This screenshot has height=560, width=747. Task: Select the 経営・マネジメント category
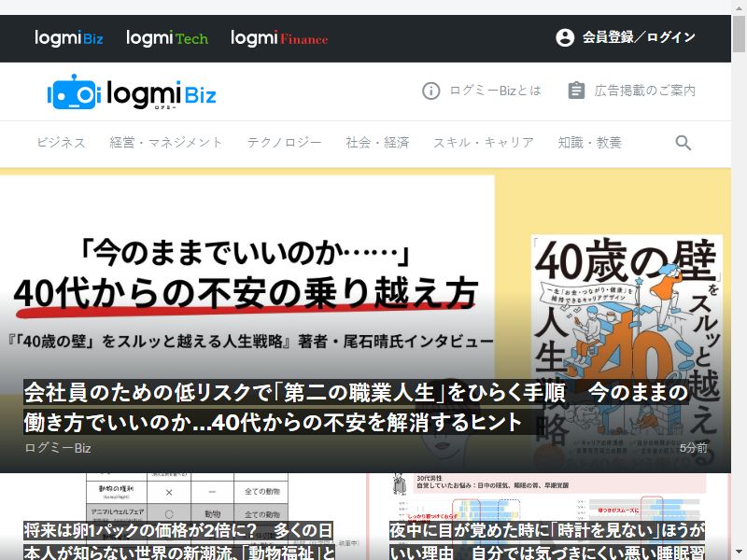(x=166, y=143)
